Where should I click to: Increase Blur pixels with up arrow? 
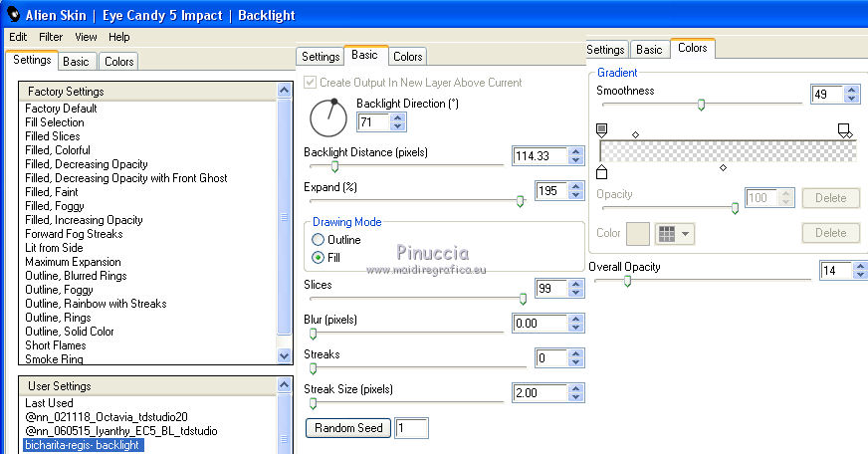coord(575,319)
